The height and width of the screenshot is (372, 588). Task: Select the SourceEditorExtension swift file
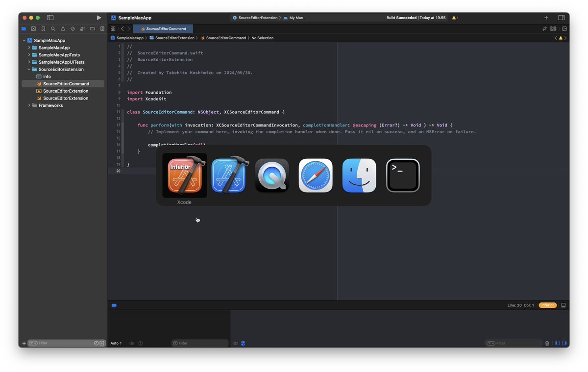[x=63, y=98]
